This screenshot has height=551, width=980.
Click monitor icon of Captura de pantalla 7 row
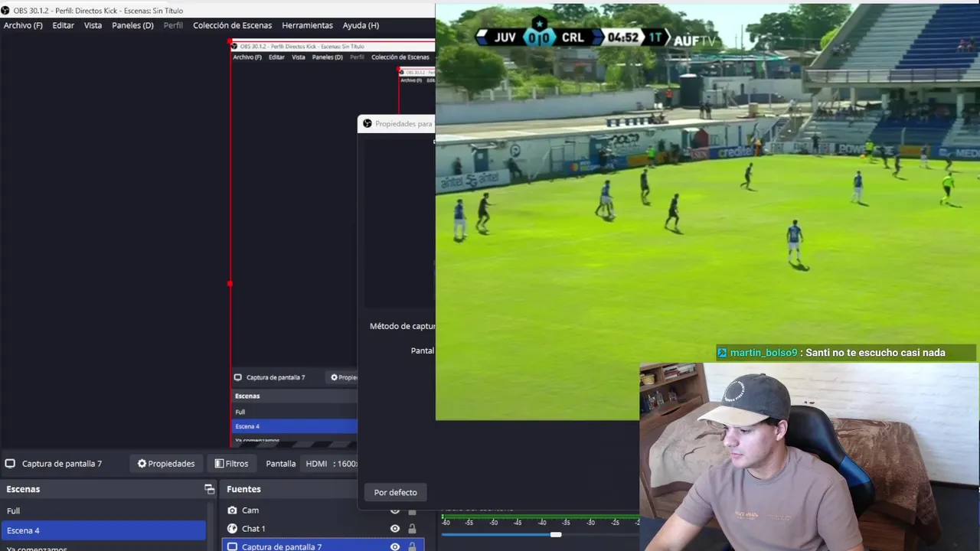pyautogui.click(x=232, y=546)
